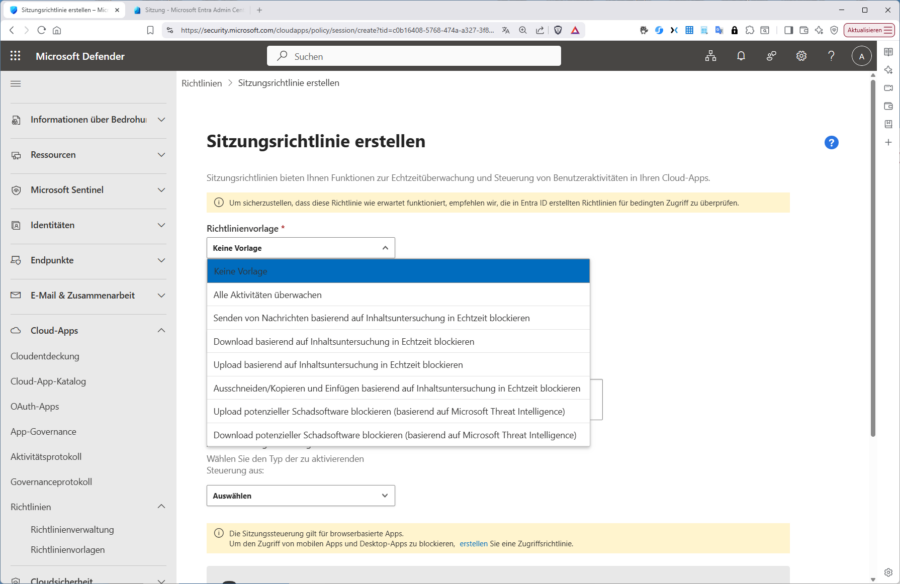The height and width of the screenshot is (584, 900).
Task: Click the Suchen search field
Action: tap(414, 57)
